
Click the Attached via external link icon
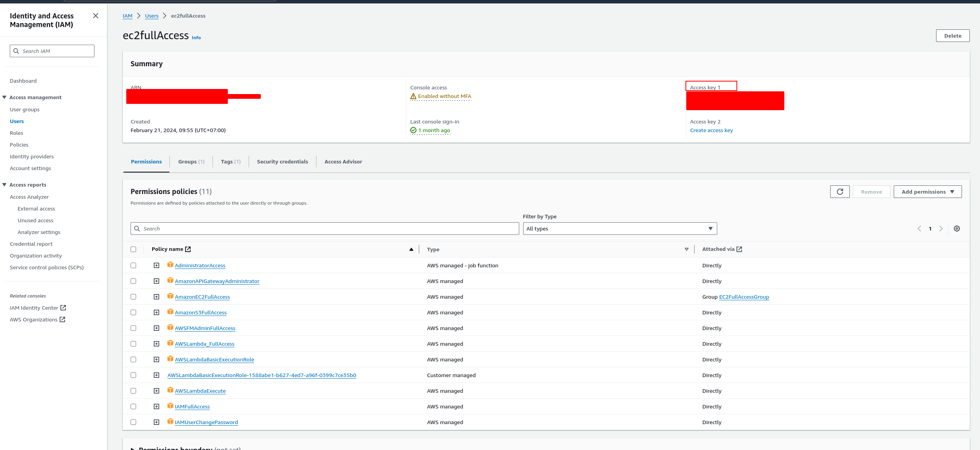(x=739, y=249)
